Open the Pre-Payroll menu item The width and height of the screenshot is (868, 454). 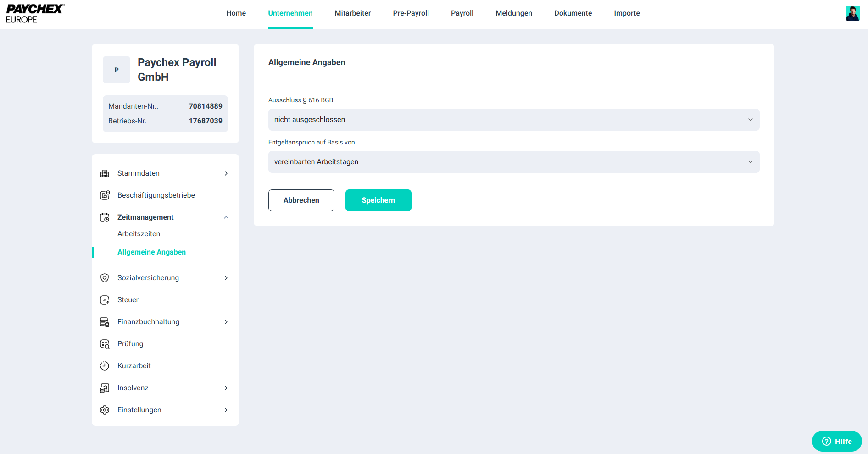(411, 13)
